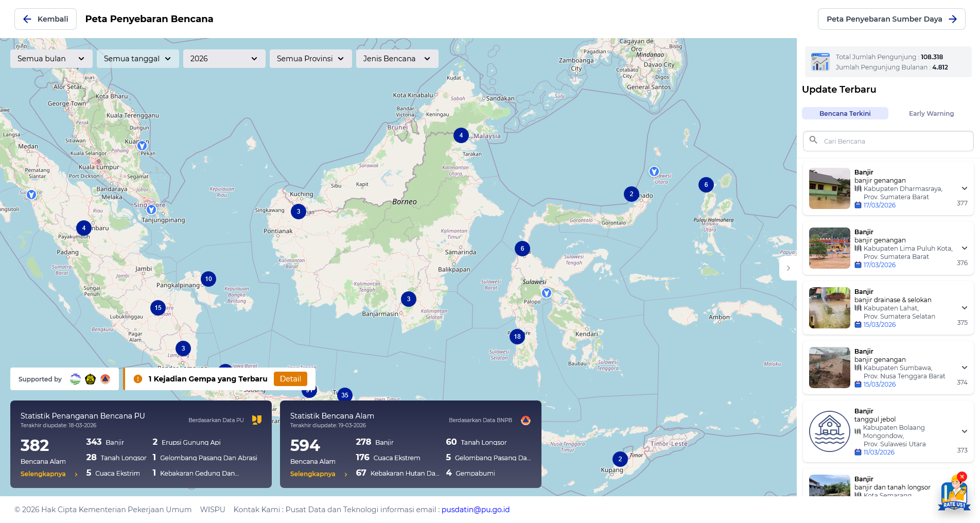Open the Semua Provinsi dropdown
980x523 pixels.
point(311,59)
